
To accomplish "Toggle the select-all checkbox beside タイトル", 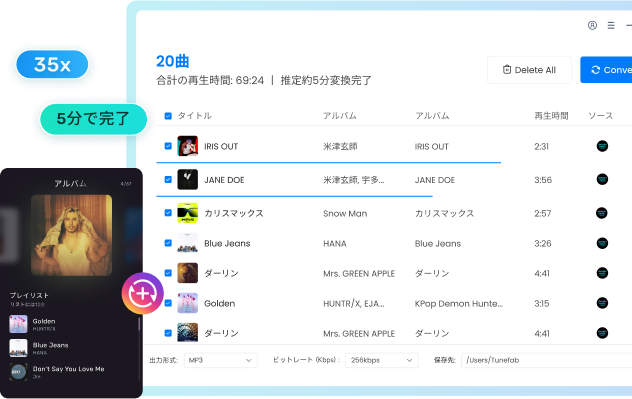I will click(x=168, y=116).
